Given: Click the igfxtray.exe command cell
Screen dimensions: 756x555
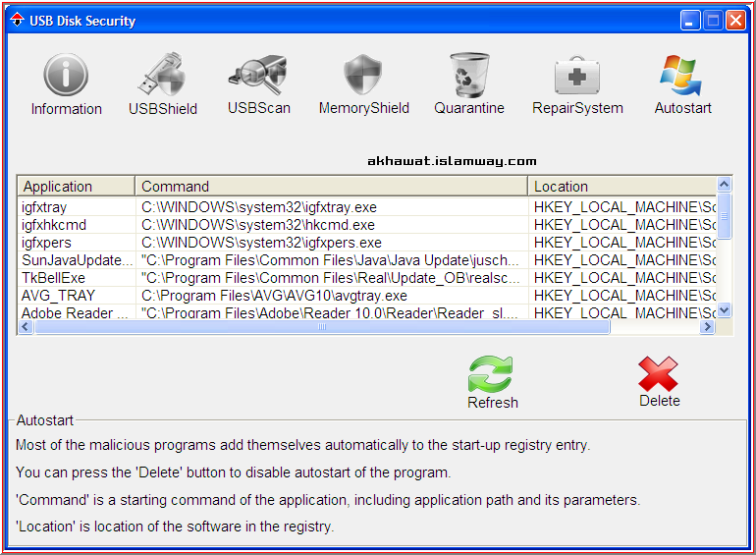Looking at the screenshot, I should pyautogui.click(x=332, y=207).
